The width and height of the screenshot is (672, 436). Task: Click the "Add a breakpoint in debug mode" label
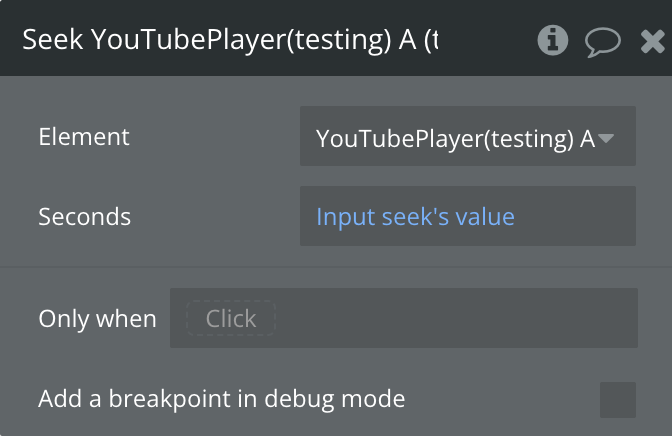pyautogui.click(x=222, y=399)
